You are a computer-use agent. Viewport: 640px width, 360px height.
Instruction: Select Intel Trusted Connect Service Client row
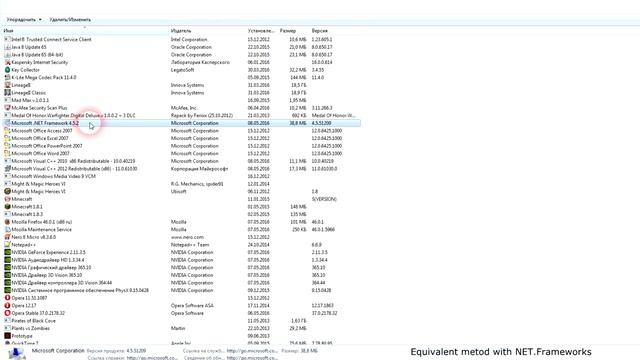point(181,40)
